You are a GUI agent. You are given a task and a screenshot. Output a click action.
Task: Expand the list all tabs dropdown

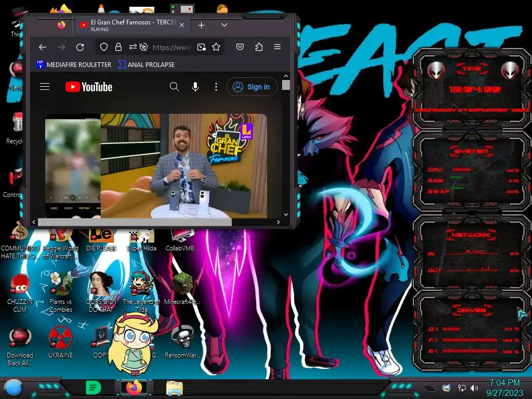[224, 25]
